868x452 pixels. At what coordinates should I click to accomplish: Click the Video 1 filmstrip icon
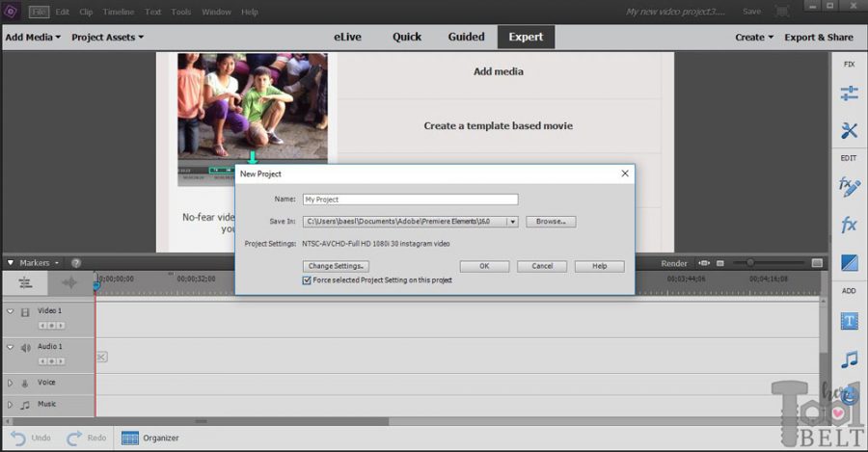25,312
